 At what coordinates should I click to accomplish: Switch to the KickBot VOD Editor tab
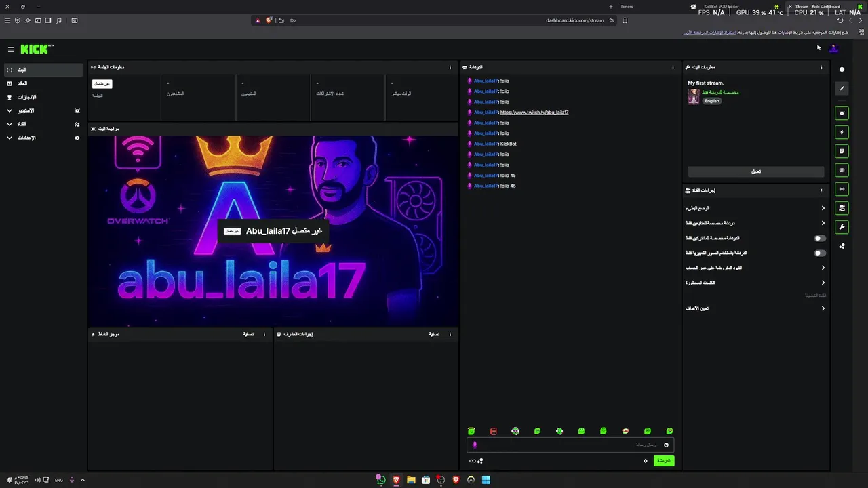(x=735, y=7)
